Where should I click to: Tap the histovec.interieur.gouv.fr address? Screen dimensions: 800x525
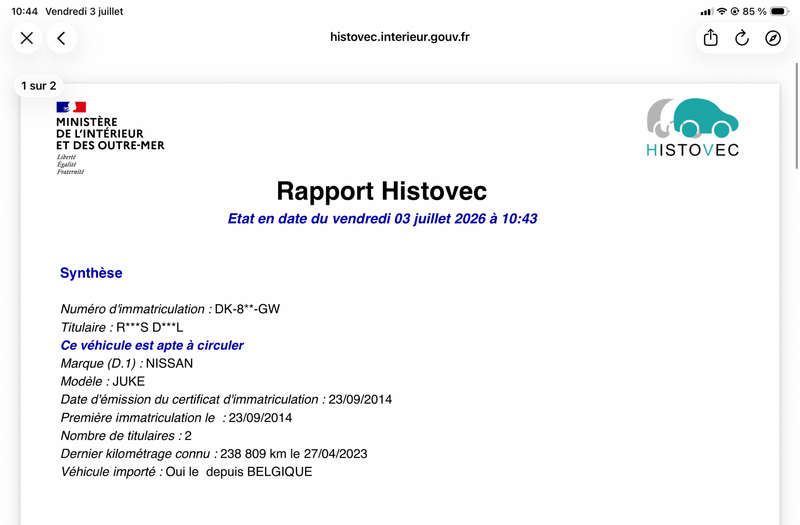click(399, 37)
